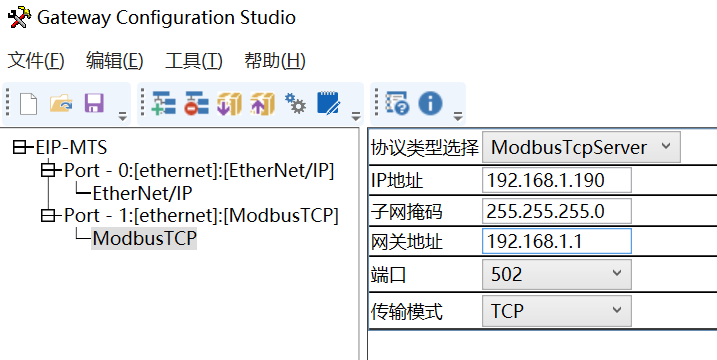
Task: Open a configuration with the folder icon
Action: point(61,103)
